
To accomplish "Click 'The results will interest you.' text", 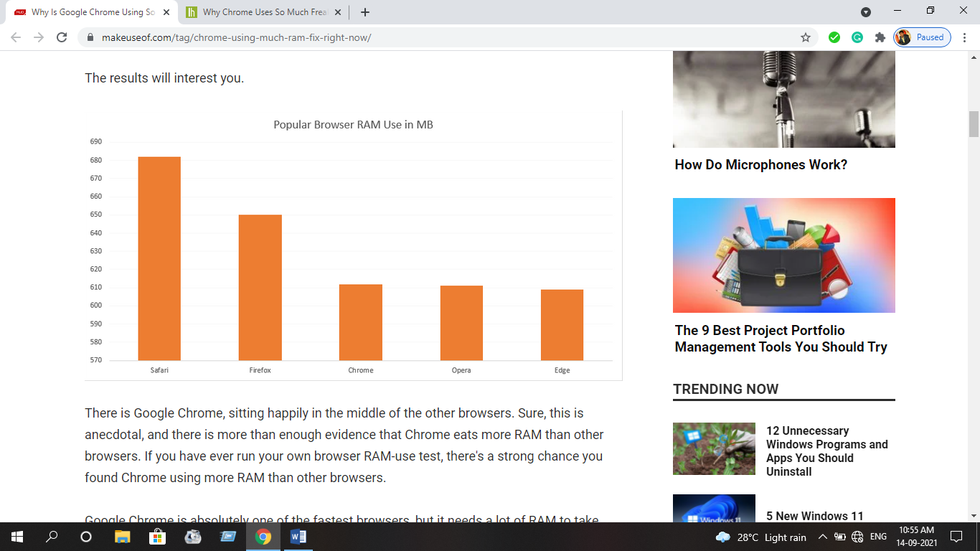I will pos(164,78).
